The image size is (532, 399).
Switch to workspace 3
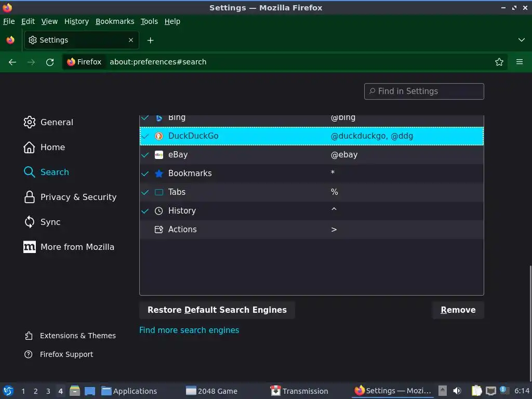(x=48, y=391)
